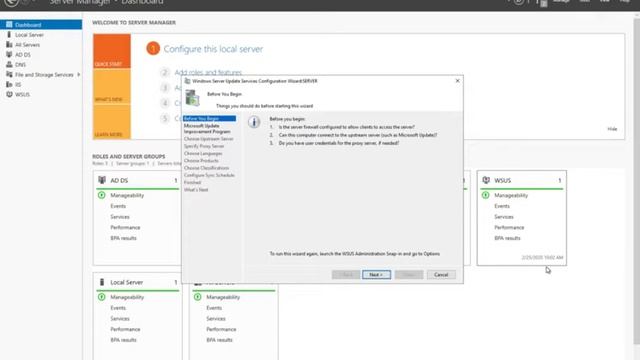Click the DNS icon in the sidebar
This screenshot has width=640, height=360.
pos(9,64)
